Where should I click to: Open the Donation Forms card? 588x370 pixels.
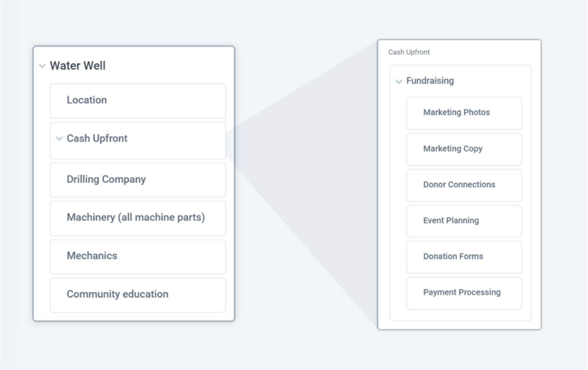pos(464,257)
